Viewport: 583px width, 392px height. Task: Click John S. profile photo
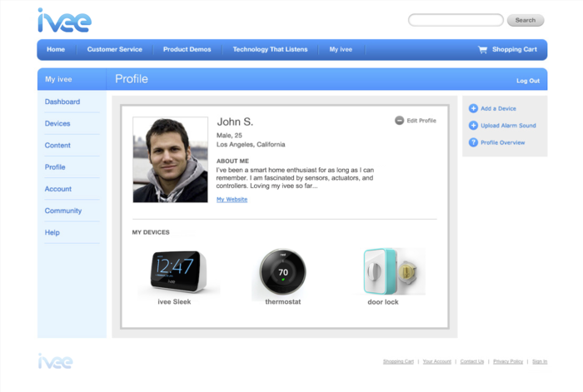[170, 160]
